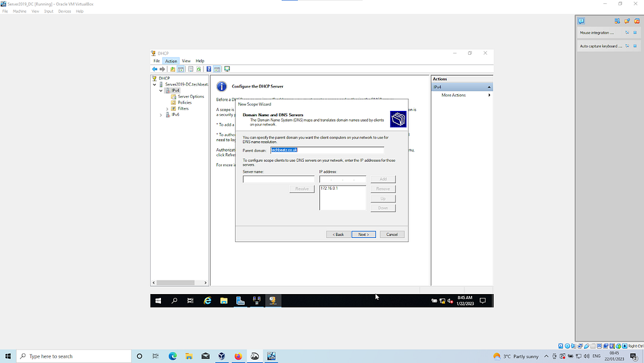The width and height of the screenshot is (644, 363).
Task: Click the Forward arrow in DHCP toolbar
Action: [x=162, y=69]
